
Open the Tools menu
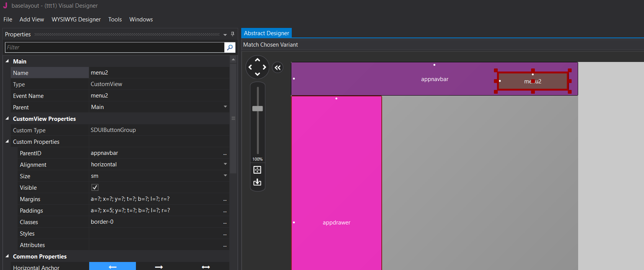coord(115,20)
